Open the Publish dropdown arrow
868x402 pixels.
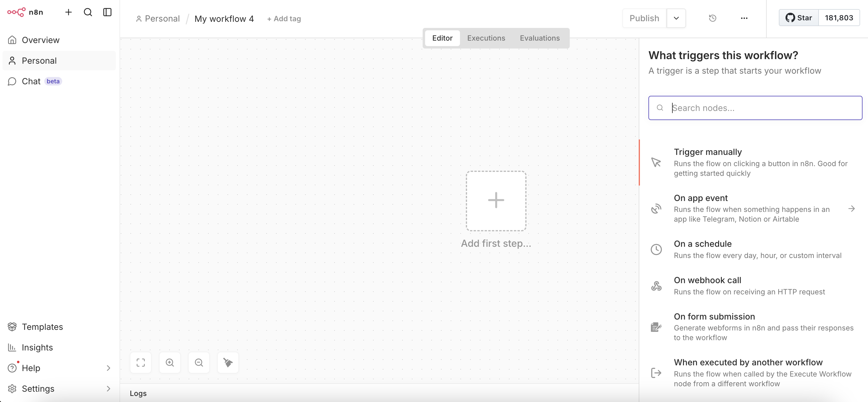(x=676, y=18)
